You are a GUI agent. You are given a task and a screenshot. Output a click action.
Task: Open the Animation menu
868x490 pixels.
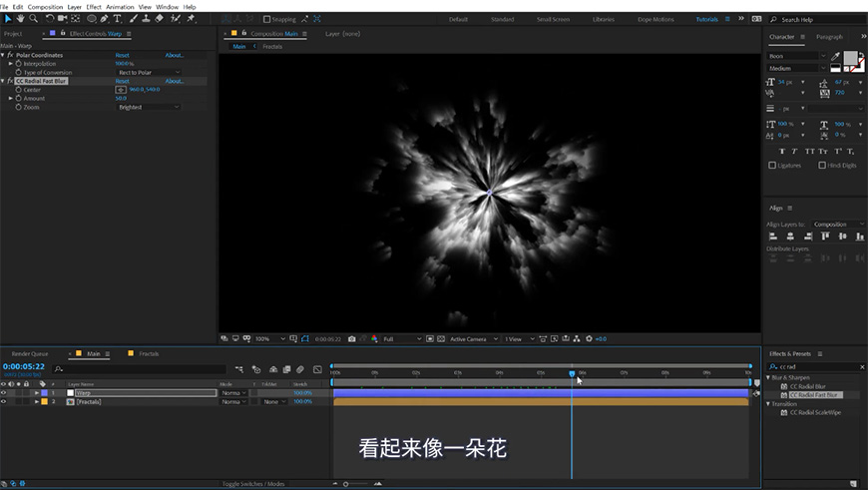point(120,6)
